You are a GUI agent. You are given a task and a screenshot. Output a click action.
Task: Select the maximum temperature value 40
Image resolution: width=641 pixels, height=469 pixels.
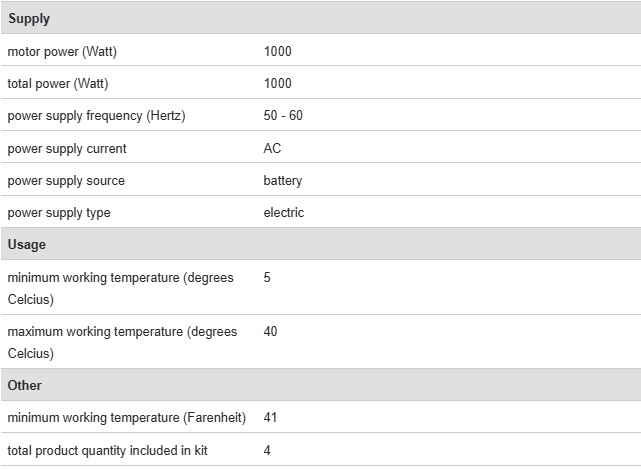pos(271,331)
